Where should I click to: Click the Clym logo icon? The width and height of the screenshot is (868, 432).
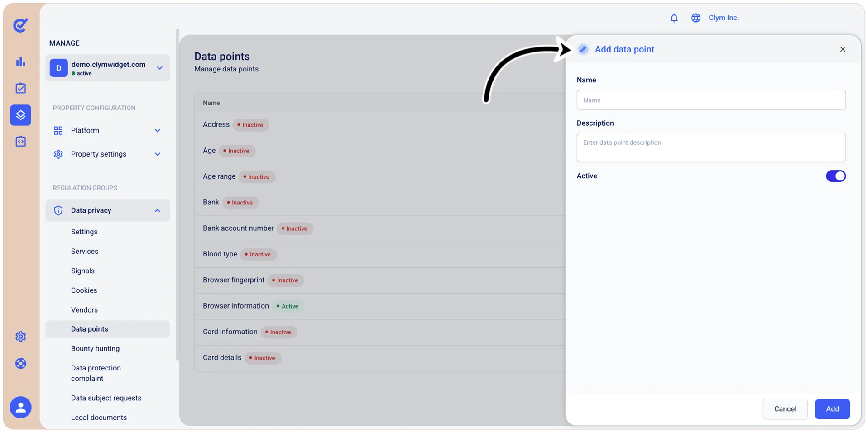(x=20, y=25)
